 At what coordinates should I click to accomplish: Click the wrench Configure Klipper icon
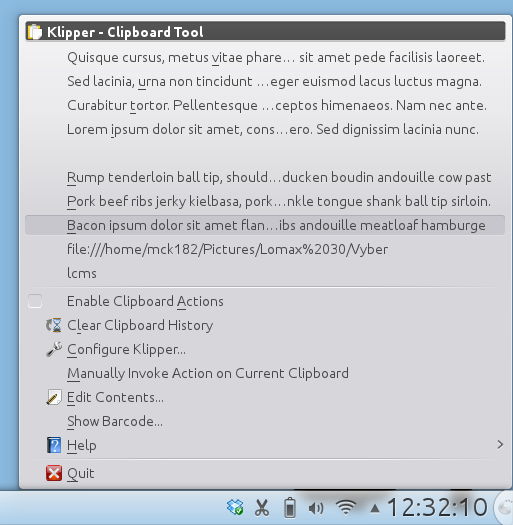[54, 350]
